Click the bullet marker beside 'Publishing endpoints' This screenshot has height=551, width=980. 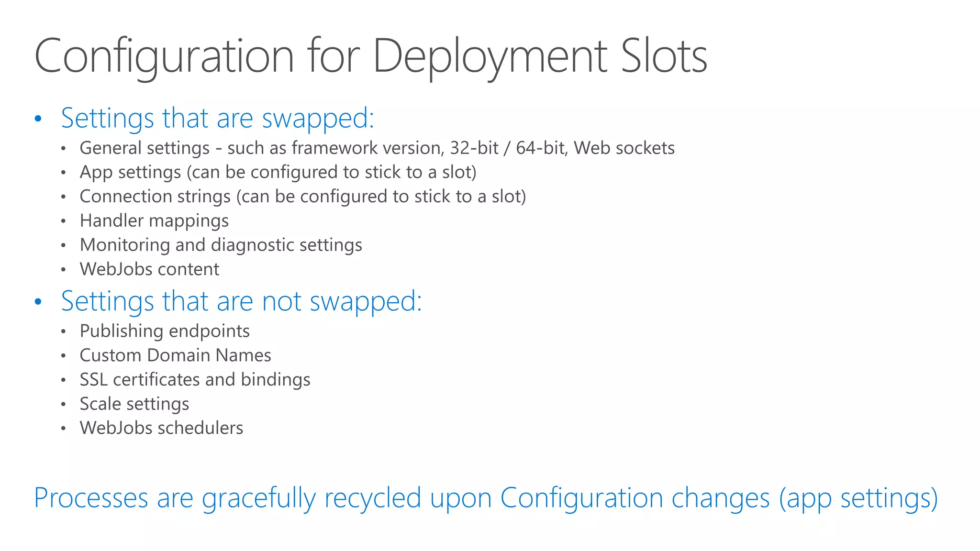63,331
